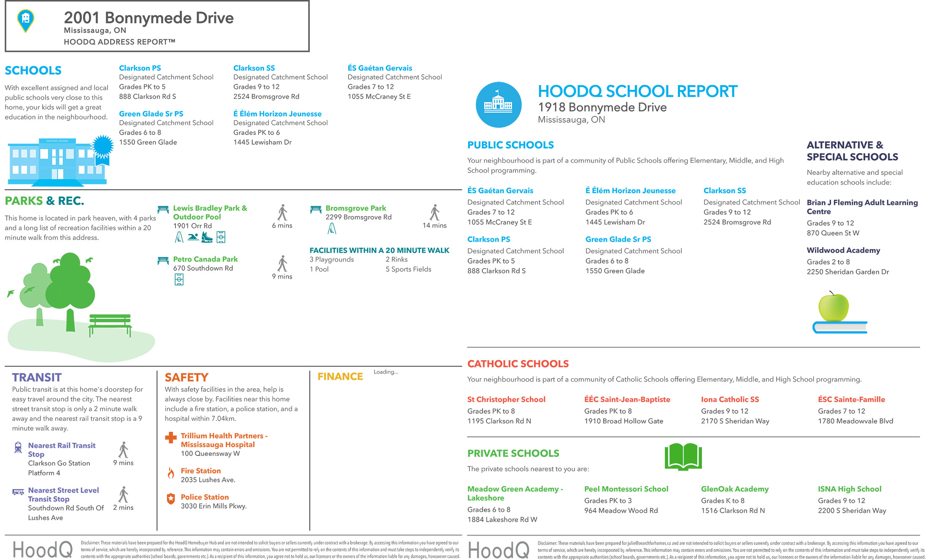
Task: Open ISNA High School link
Action: point(850,489)
